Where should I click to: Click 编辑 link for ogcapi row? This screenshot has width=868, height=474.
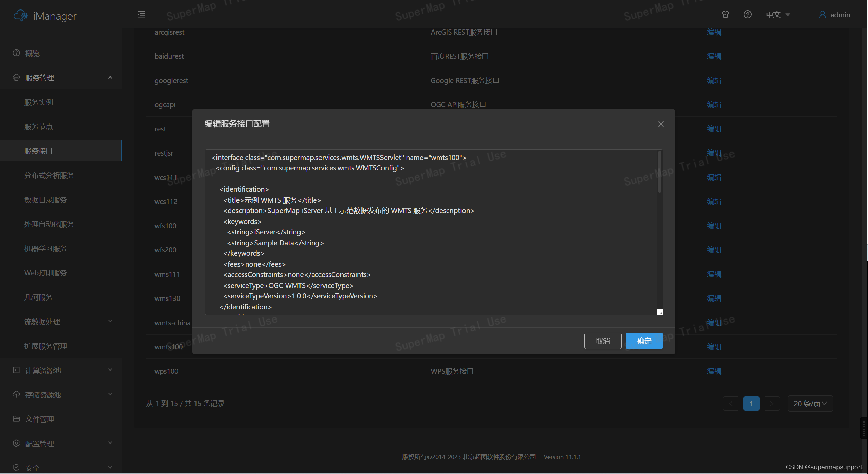714,104
